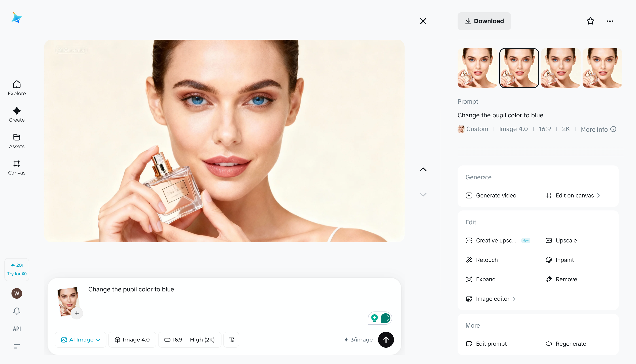The image size is (636, 364).
Task: Go to next image with down chevron
Action: tap(423, 195)
